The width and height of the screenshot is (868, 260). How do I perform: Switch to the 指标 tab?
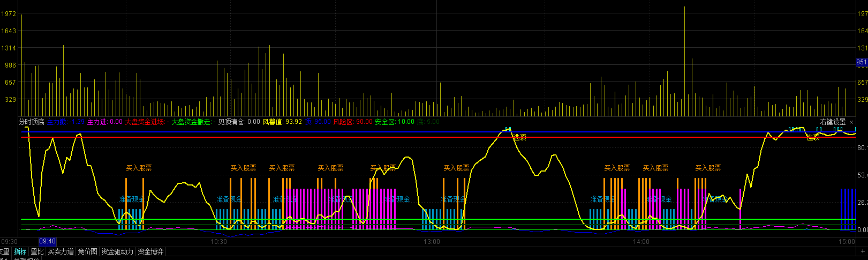20,251
